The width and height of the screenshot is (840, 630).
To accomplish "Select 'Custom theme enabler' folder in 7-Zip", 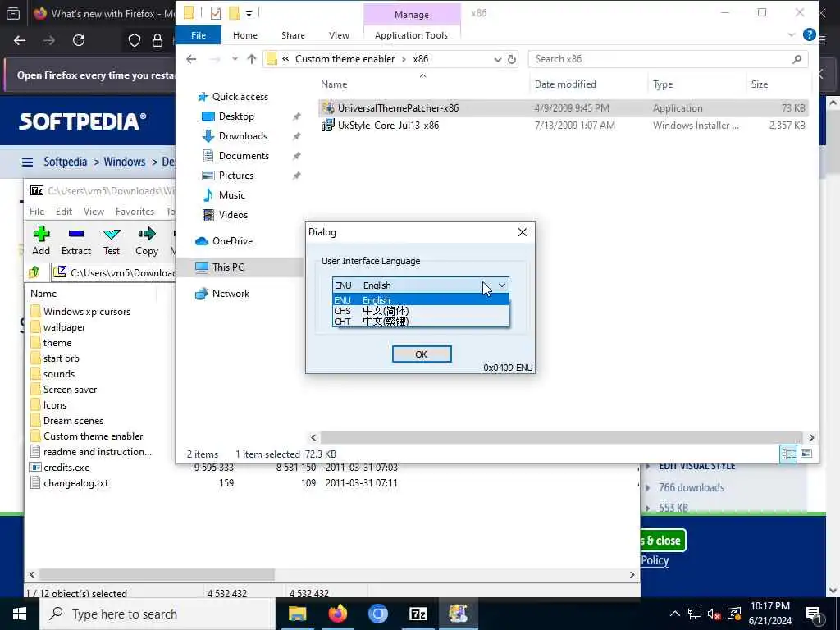I will [x=93, y=436].
